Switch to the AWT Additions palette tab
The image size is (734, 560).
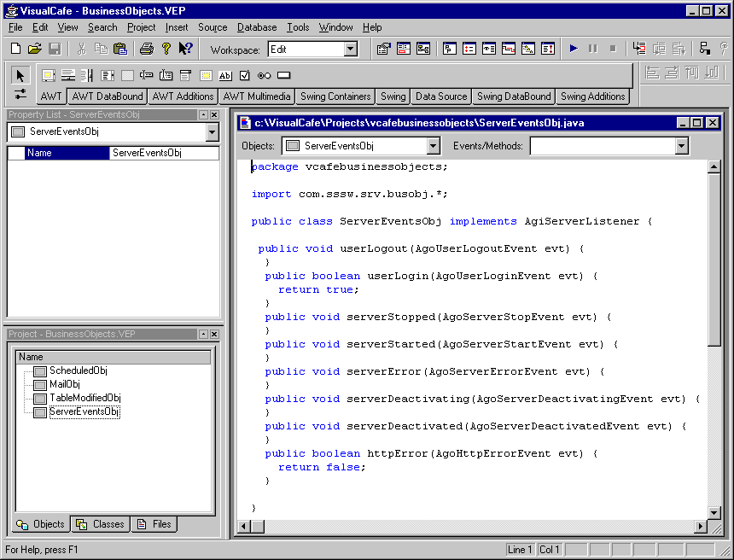(183, 96)
